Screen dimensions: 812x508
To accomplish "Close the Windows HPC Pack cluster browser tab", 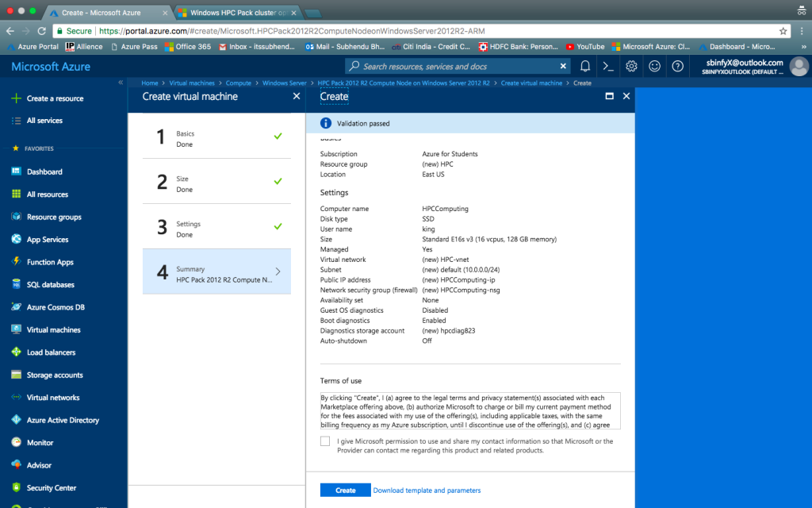I will [293, 13].
